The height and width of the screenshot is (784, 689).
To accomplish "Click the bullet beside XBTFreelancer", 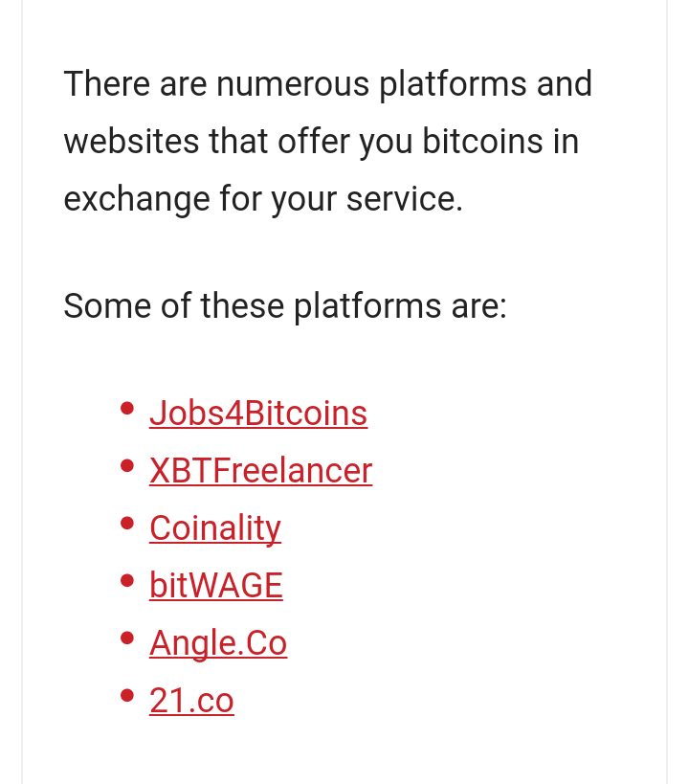I will click(x=127, y=466).
